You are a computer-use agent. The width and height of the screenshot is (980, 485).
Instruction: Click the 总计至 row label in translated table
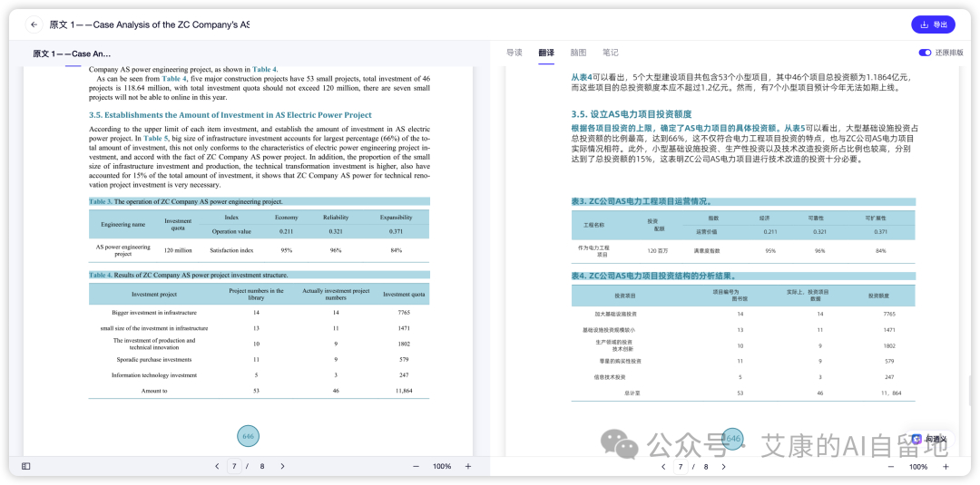[632, 393]
